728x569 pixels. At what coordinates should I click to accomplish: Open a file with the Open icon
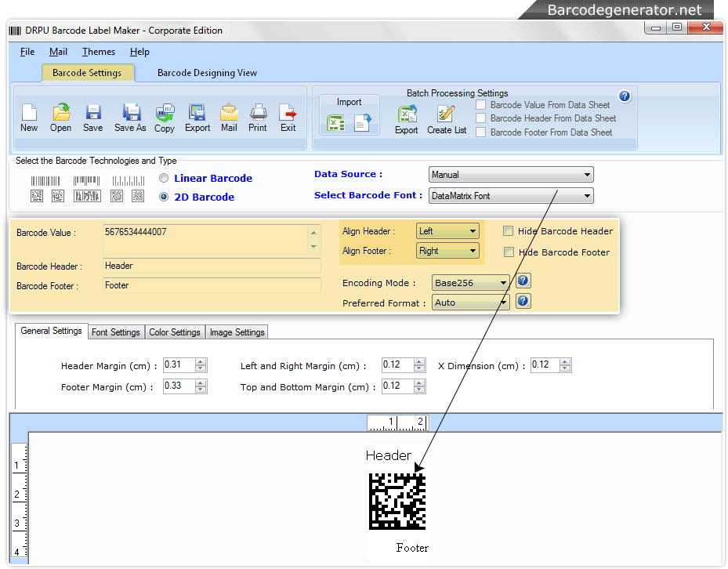click(60, 114)
